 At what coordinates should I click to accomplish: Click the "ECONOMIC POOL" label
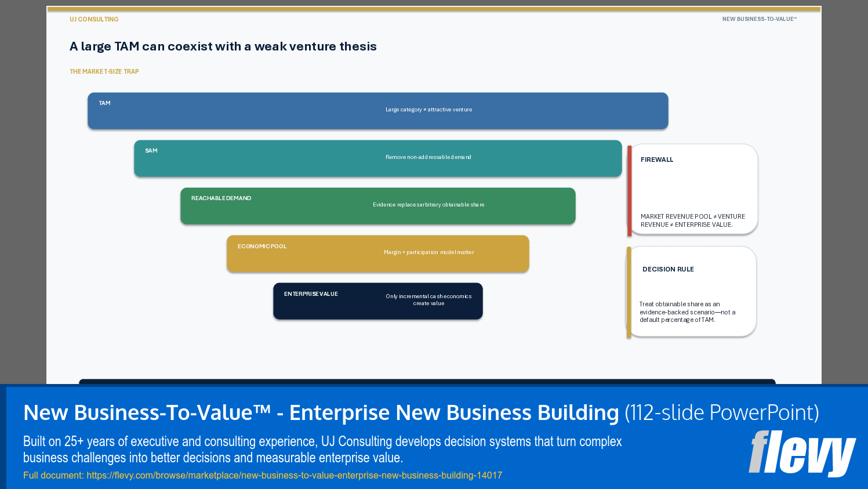pyautogui.click(x=262, y=247)
